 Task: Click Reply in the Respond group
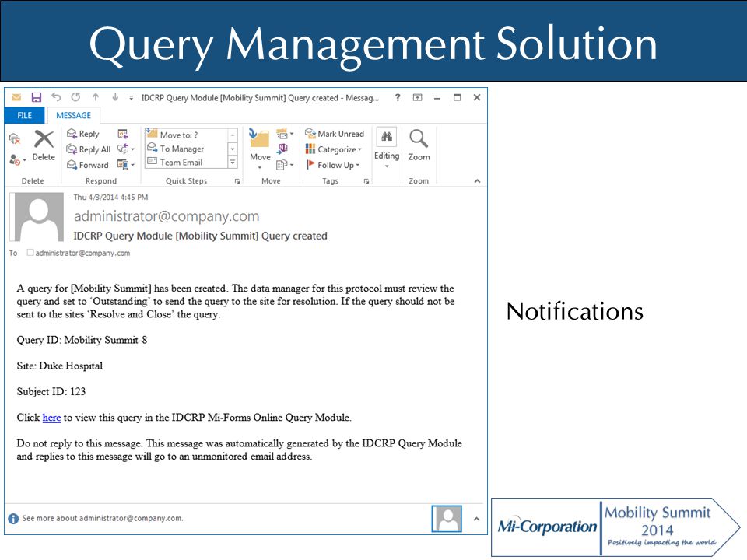coord(83,134)
